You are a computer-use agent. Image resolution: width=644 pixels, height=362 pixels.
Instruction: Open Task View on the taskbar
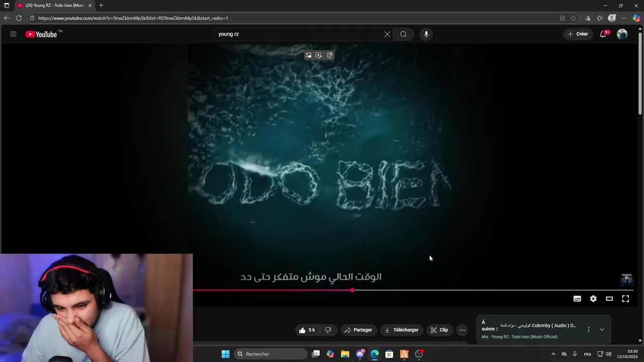(x=316, y=354)
